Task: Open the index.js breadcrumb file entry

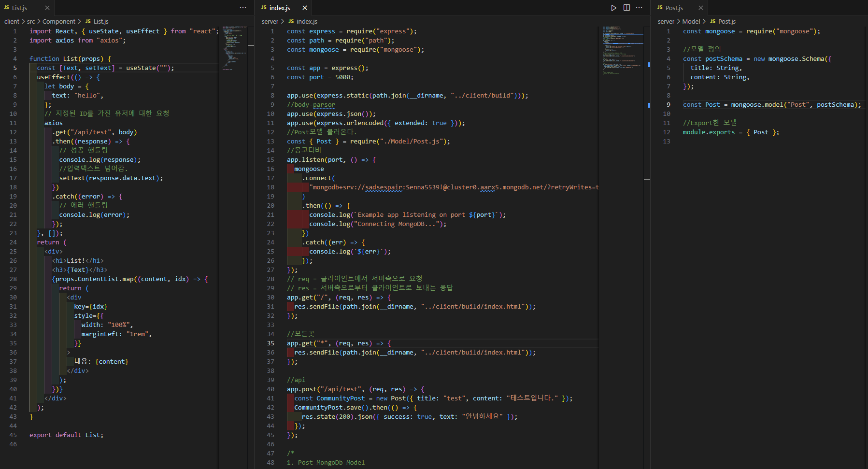Action: click(303, 22)
